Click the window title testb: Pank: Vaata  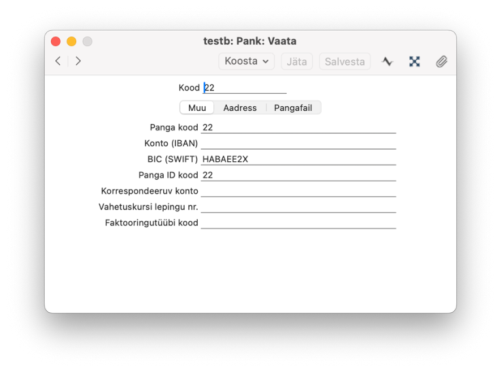coord(250,41)
